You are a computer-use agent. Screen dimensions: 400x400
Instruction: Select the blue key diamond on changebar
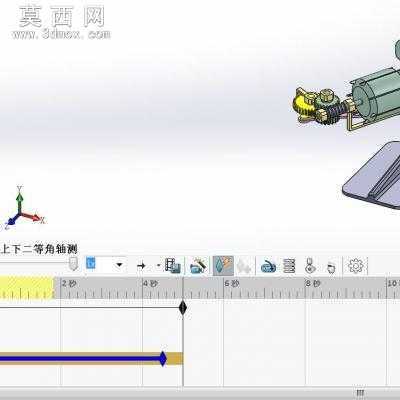tap(163, 359)
